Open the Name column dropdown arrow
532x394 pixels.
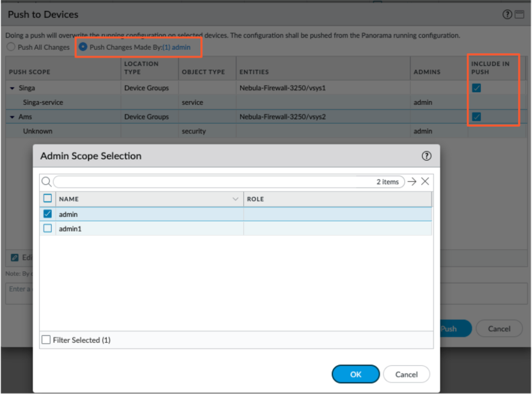coord(235,200)
